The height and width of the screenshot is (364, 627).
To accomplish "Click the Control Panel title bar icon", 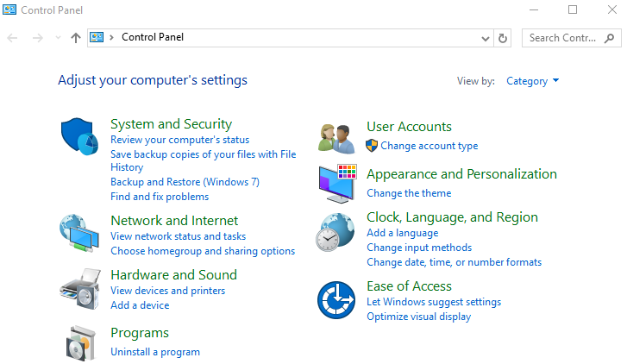I will click(9, 9).
